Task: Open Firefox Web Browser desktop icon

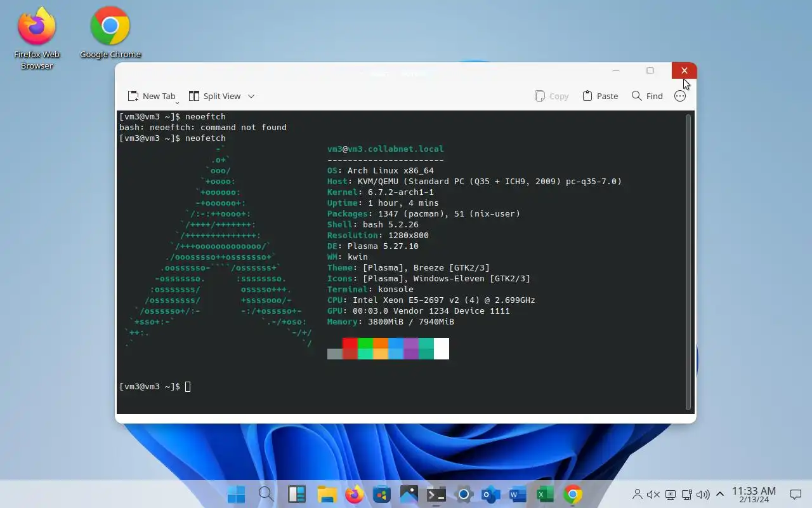Action: (x=37, y=37)
